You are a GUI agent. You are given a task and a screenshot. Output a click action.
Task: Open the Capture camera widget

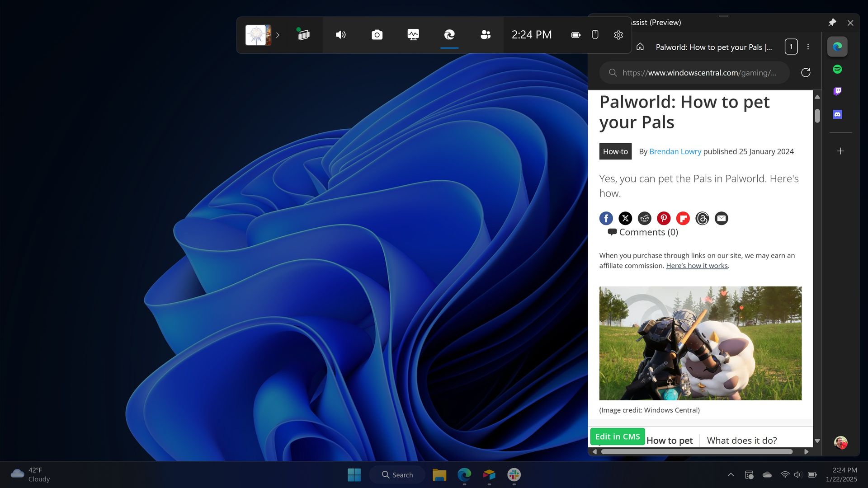377,35
